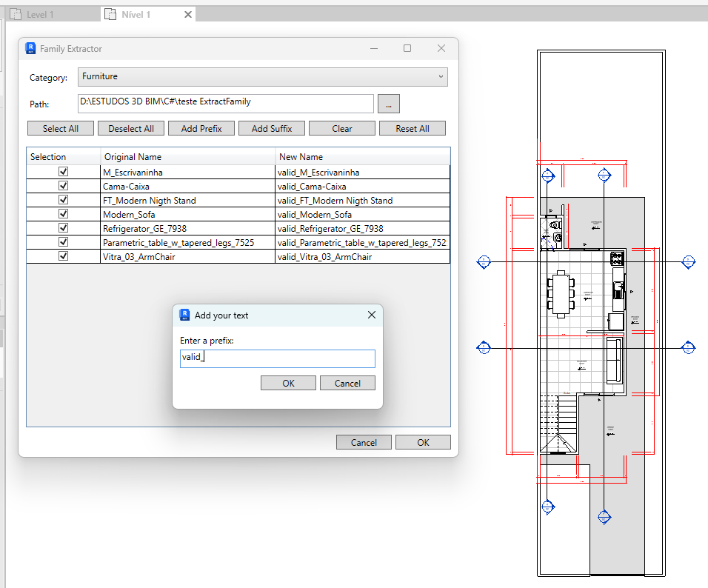This screenshot has height=588, width=708.
Task: Open the Category dropdown showing Furniture
Action: click(263, 77)
